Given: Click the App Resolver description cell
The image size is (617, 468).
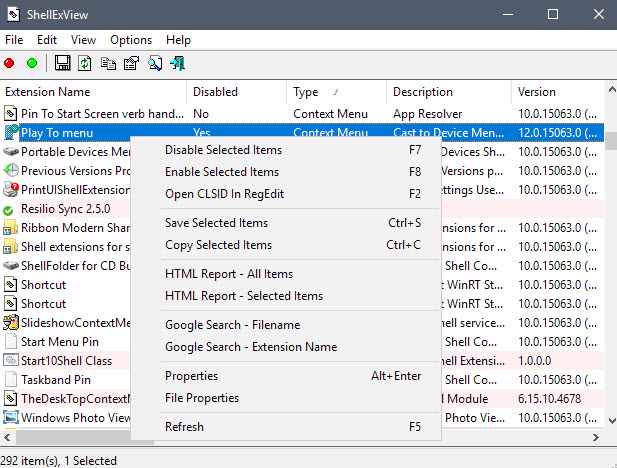Looking at the screenshot, I should tap(427, 114).
